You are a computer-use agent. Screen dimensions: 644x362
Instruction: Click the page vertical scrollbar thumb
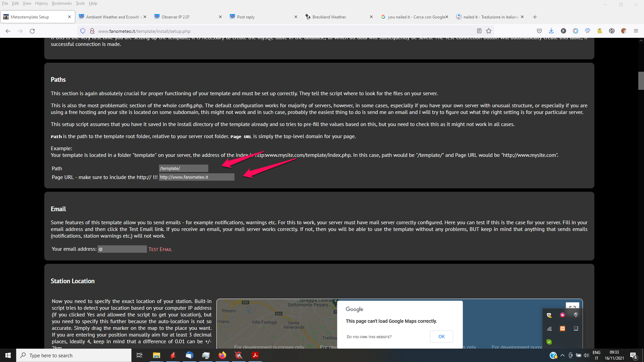[x=641, y=81]
